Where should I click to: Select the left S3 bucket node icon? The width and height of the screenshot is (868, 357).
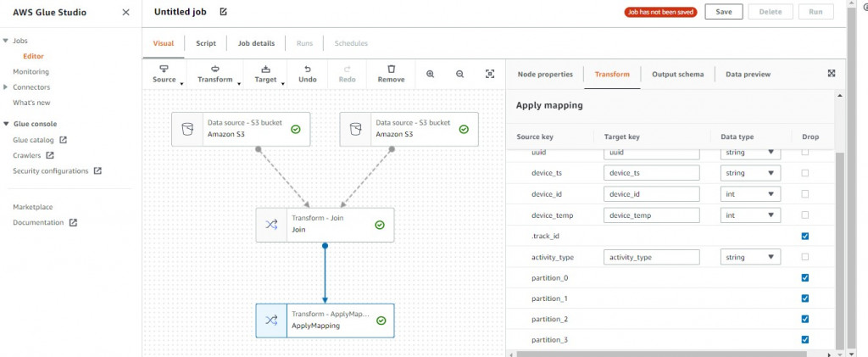(187, 129)
